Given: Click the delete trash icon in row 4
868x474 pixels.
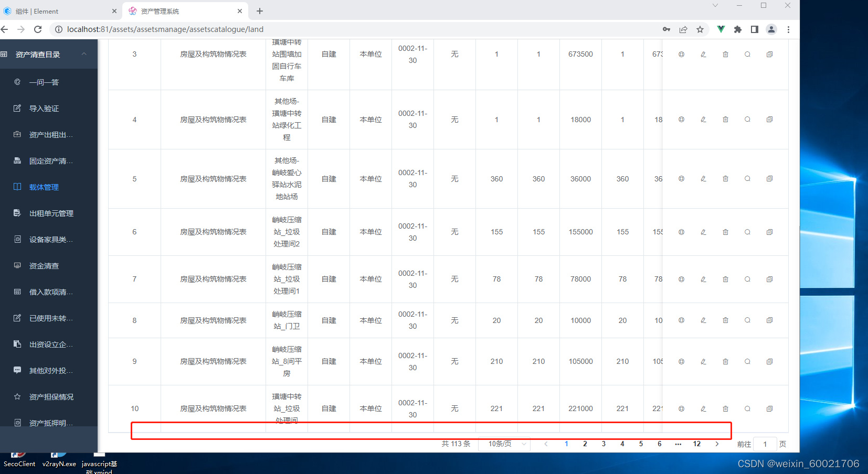Looking at the screenshot, I should [725, 120].
